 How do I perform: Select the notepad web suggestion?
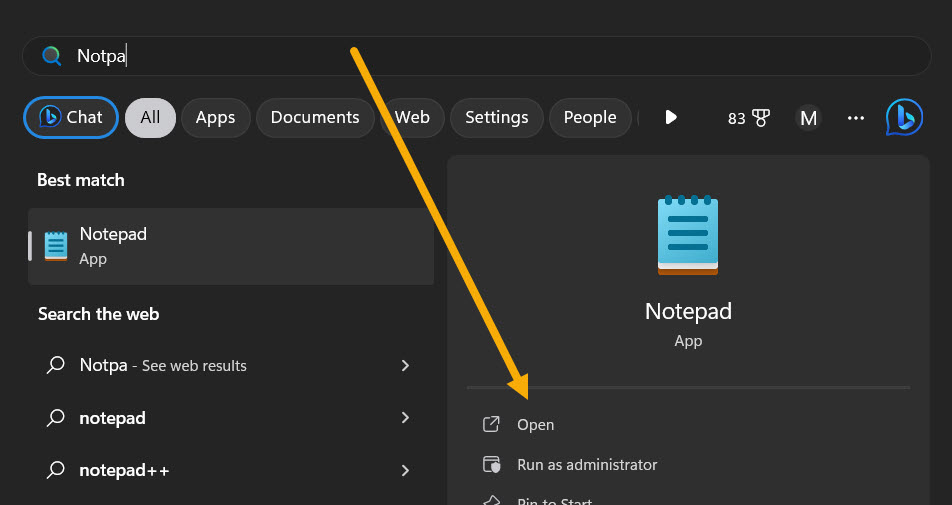coord(231,418)
